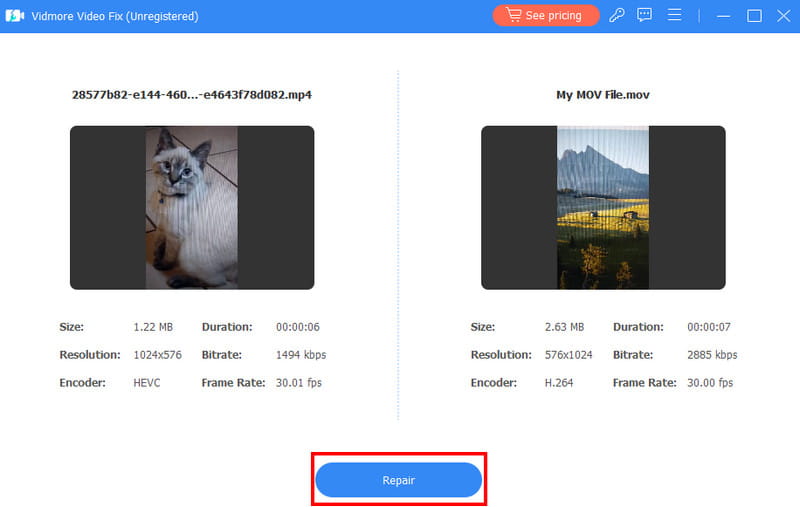Close the Vidmore Video Fix window
Image resolution: width=800 pixels, height=507 pixels.
click(x=782, y=16)
